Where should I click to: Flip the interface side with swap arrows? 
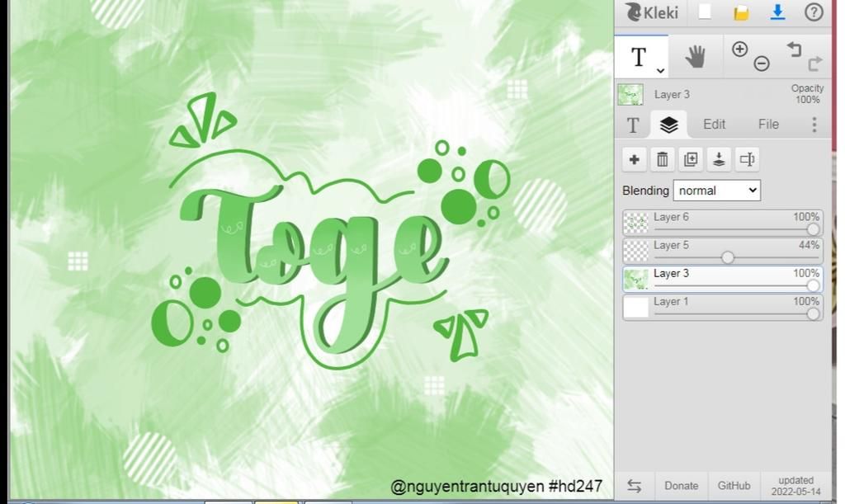635,486
